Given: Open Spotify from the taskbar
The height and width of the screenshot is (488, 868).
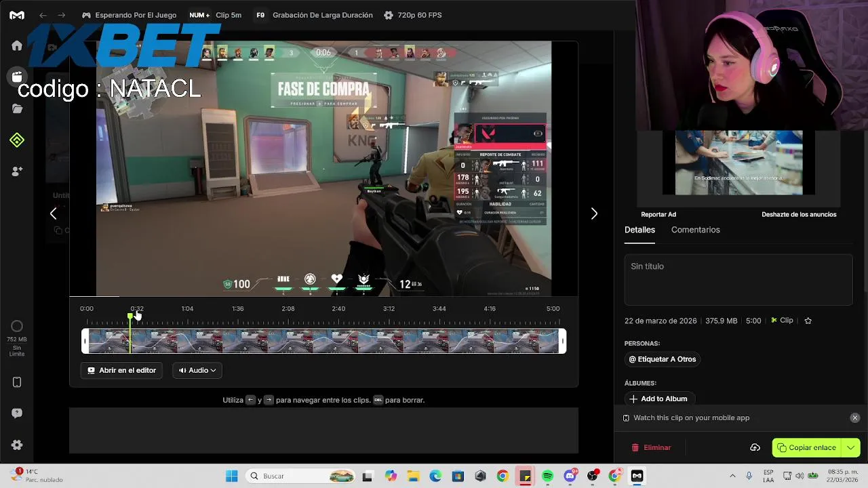Looking at the screenshot, I should point(547,476).
